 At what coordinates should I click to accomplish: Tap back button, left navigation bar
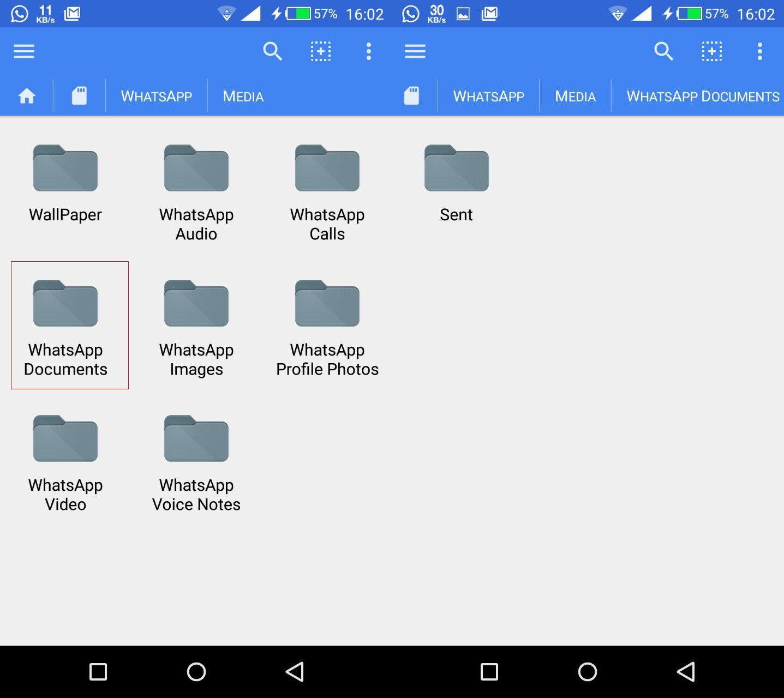click(295, 672)
